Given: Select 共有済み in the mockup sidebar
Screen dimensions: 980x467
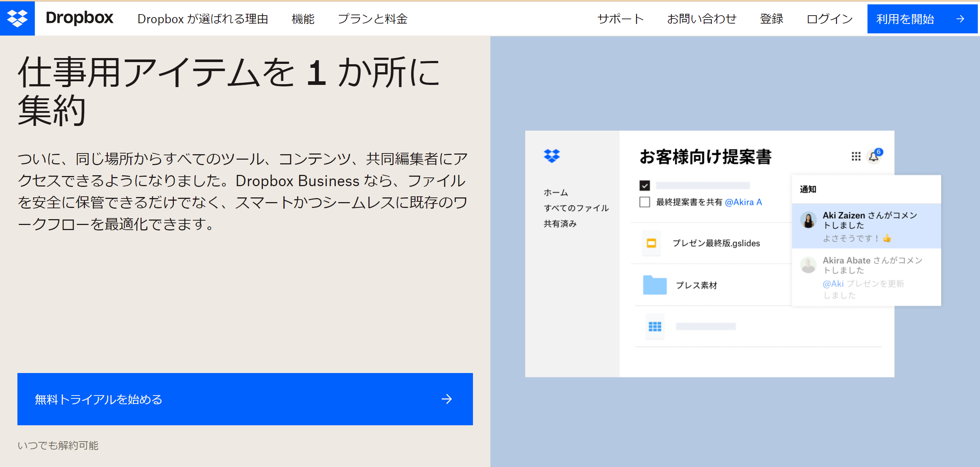Looking at the screenshot, I should click(x=560, y=224).
